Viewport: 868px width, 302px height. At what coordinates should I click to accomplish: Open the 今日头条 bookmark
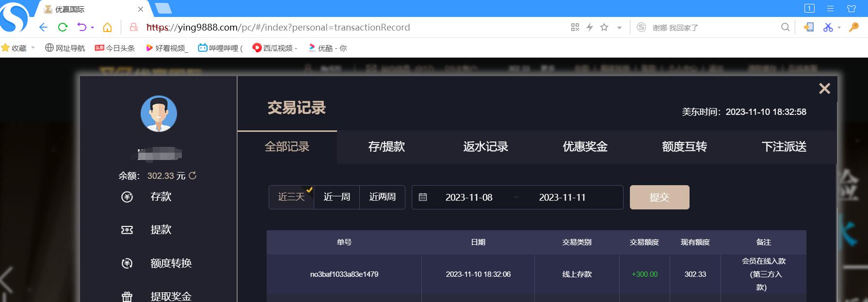(x=114, y=48)
